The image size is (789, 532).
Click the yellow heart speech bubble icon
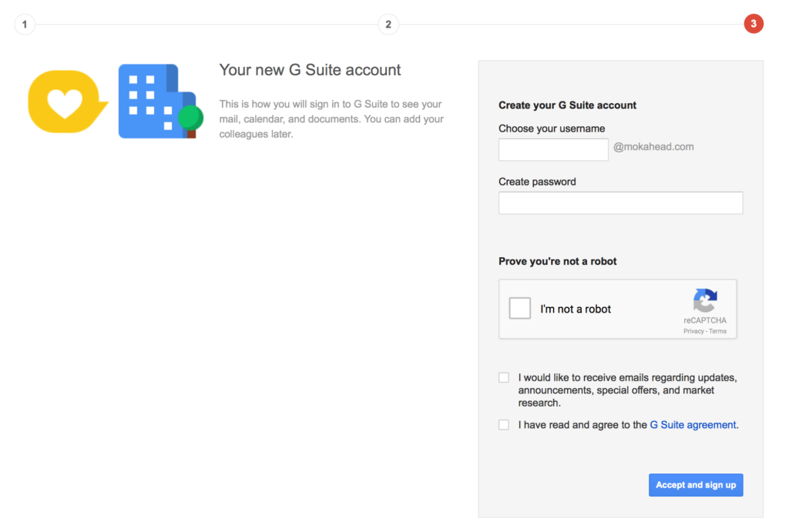[68, 102]
